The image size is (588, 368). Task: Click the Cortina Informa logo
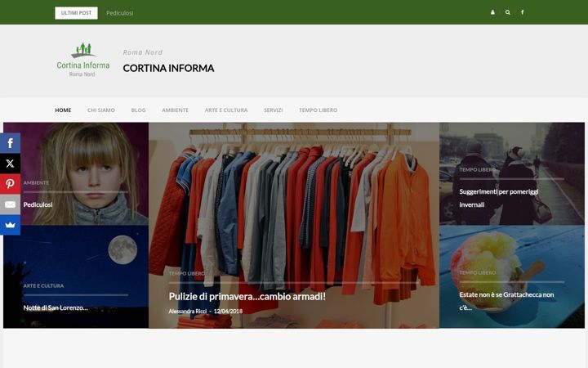click(x=82, y=60)
